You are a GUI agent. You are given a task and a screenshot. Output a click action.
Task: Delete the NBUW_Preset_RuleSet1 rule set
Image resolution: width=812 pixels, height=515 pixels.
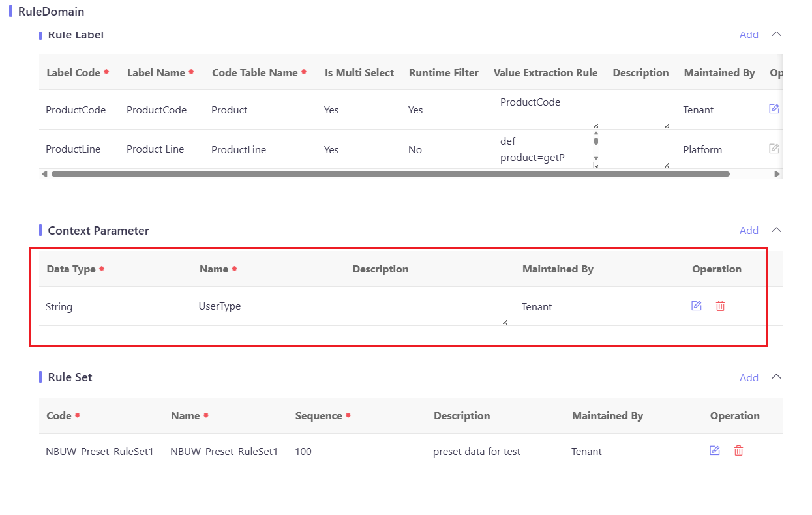click(738, 450)
